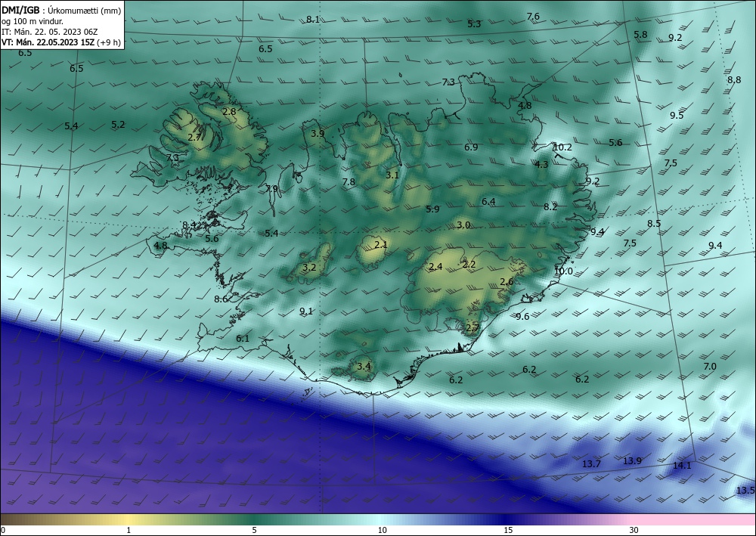Image resolution: width=756 pixels, height=536 pixels.
Task: Click the 9.5 value label
Action: point(677,116)
